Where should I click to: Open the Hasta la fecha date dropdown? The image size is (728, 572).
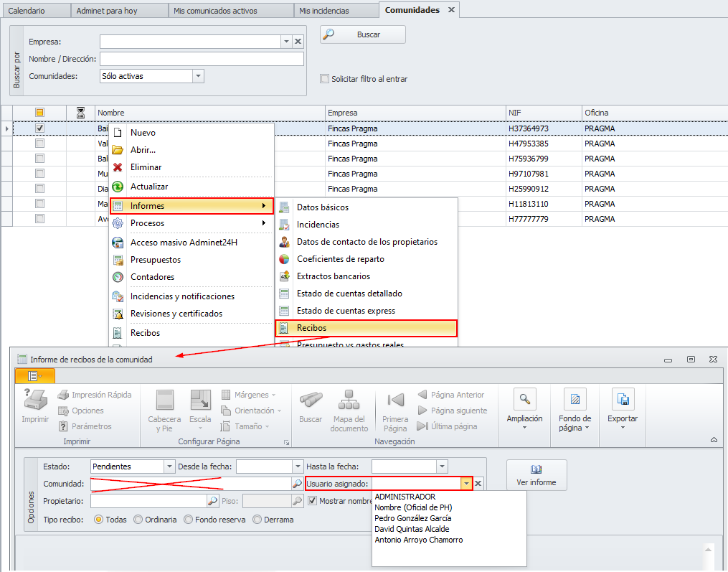[442, 466]
